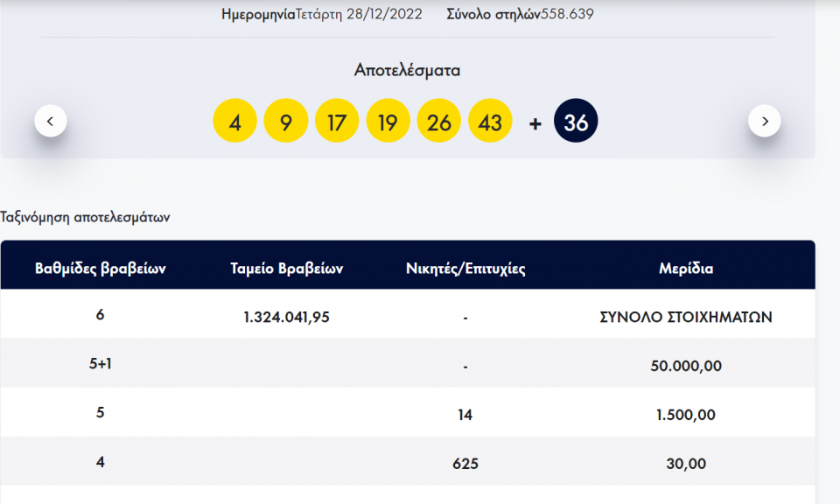Click the Βαθμίδες βραβείων column header
The image size is (840, 504).
click(100, 269)
